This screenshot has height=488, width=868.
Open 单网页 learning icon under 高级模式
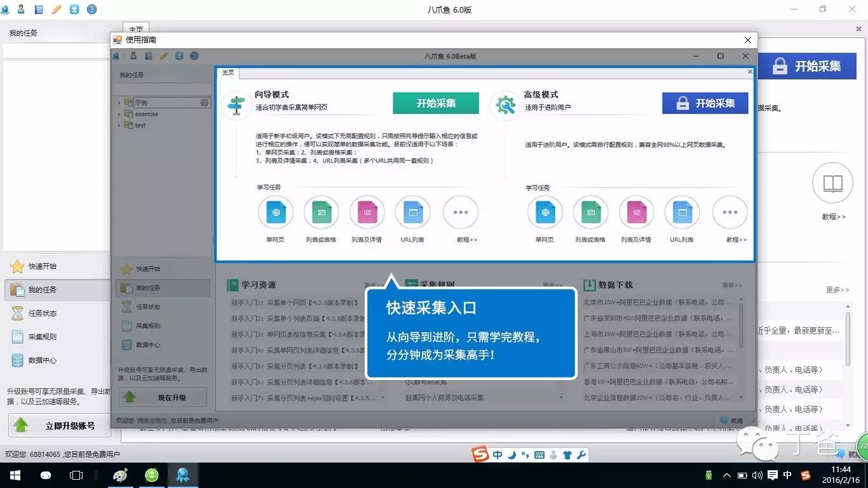click(545, 213)
